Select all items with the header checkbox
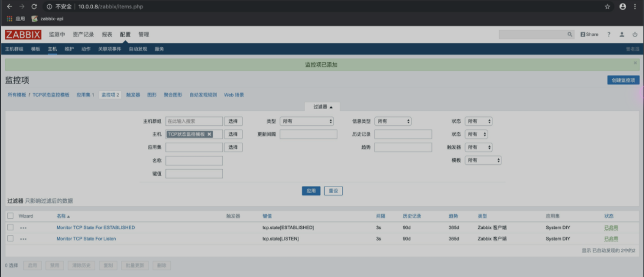This screenshot has width=644, height=277. click(x=10, y=216)
